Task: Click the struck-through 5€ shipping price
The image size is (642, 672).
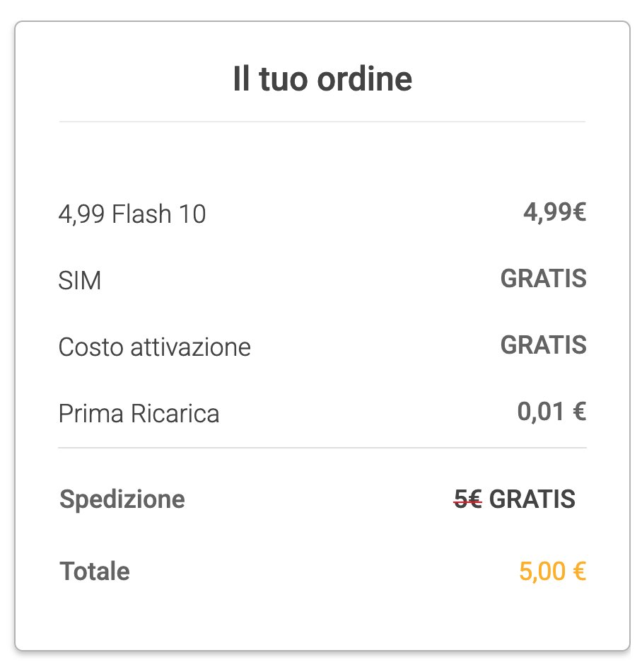Action: coord(467,500)
